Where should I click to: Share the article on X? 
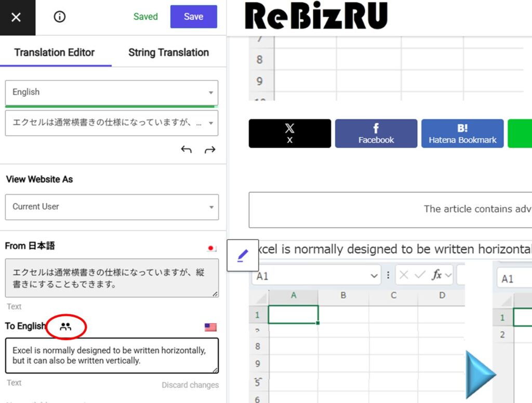click(290, 134)
